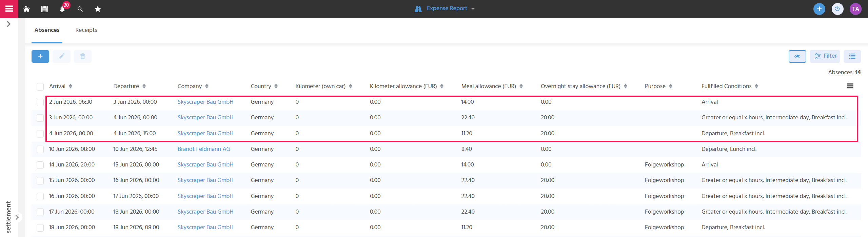Sort by Purpose column

[658, 86]
